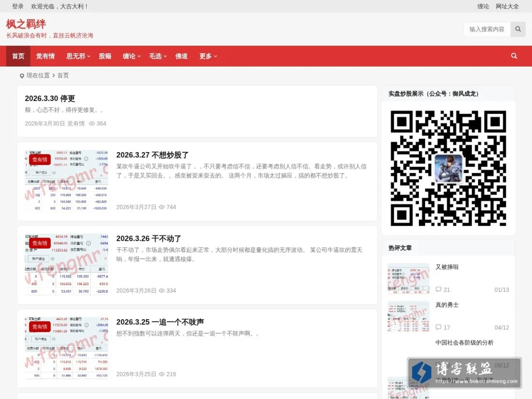This screenshot has width=532, height=399.
Task: Click the QR code image
Action: 448,168
